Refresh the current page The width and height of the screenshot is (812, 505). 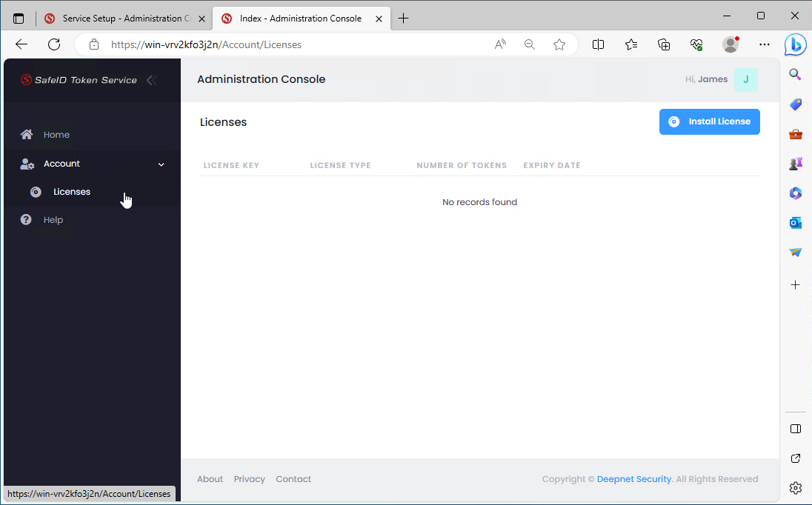coord(54,44)
